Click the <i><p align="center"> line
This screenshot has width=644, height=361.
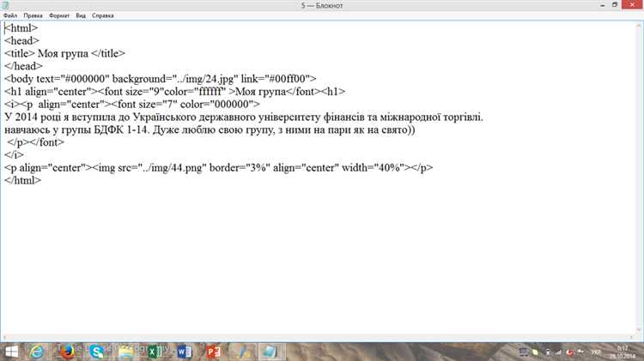click(x=132, y=105)
